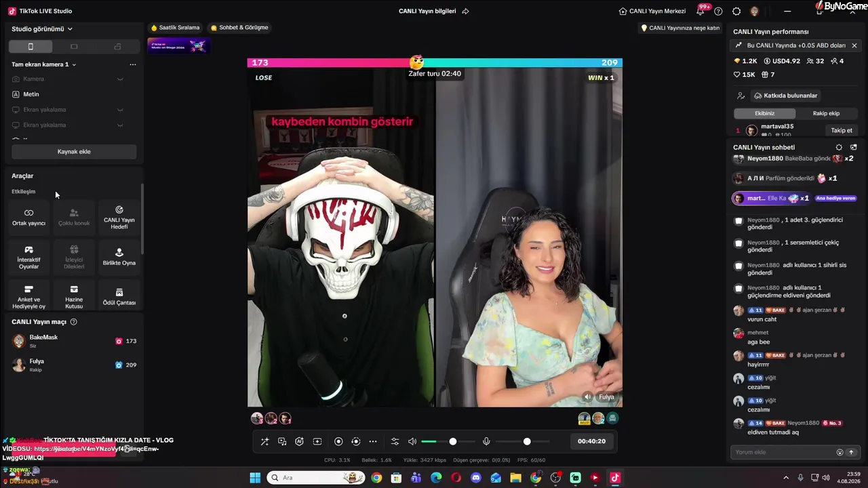Select the Metin source row
Screen dimensions: 868x488
(74, 94)
